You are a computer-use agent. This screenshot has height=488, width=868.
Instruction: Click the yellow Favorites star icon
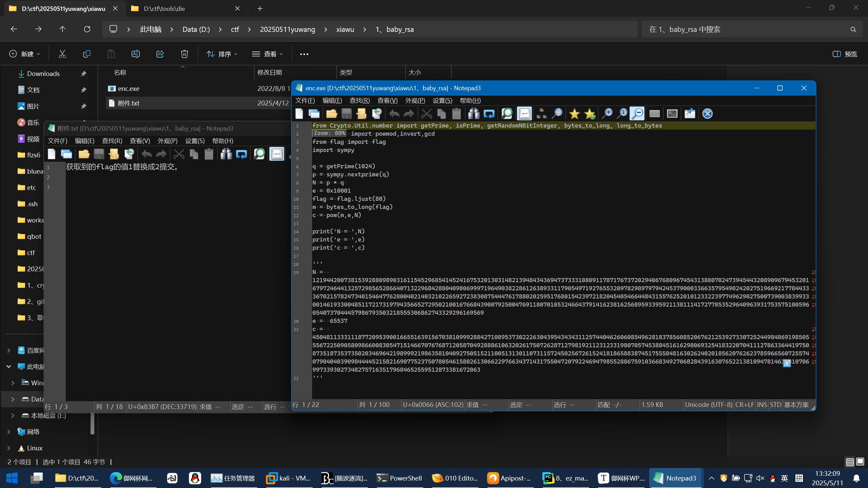pos(574,114)
